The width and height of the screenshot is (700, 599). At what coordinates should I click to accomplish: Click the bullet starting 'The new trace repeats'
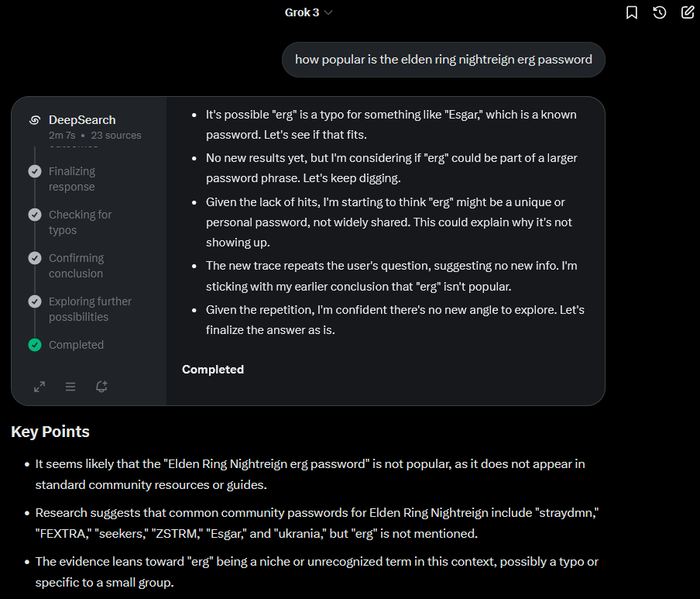(392, 276)
